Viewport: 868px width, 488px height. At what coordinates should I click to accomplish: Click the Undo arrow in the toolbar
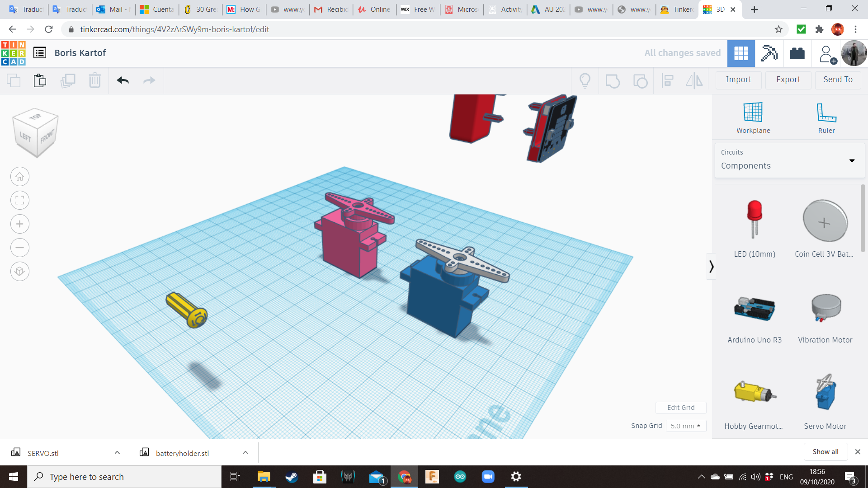pos(123,80)
